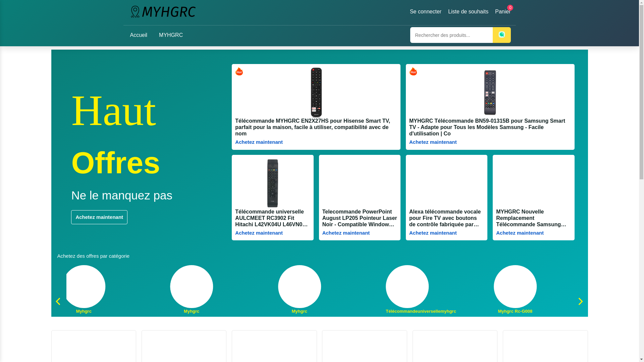Click Hot flame badge on Samsung BN59-01315B card
Viewport: 644px width, 362px height.
pyautogui.click(x=413, y=71)
